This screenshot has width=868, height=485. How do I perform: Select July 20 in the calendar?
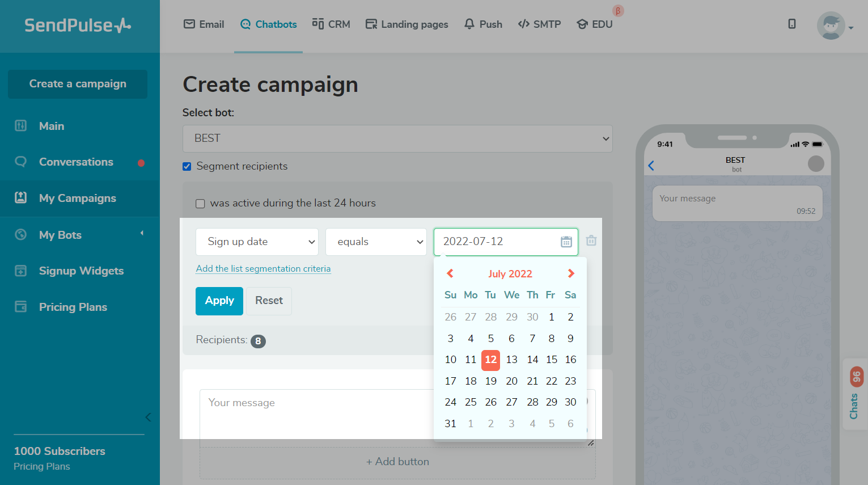[511, 381]
